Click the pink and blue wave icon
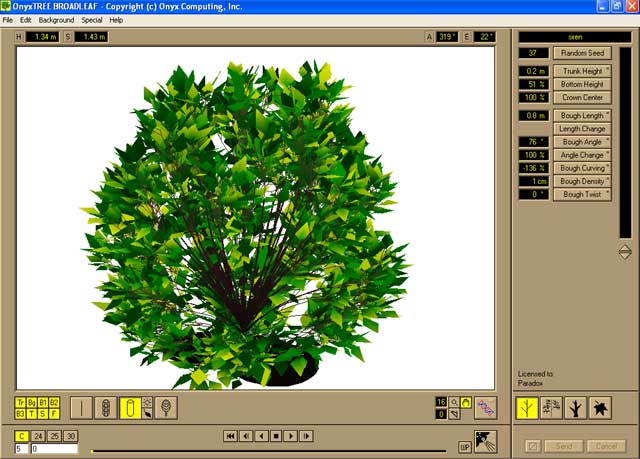Viewport: 640px width, 459px height. [485, 407]
